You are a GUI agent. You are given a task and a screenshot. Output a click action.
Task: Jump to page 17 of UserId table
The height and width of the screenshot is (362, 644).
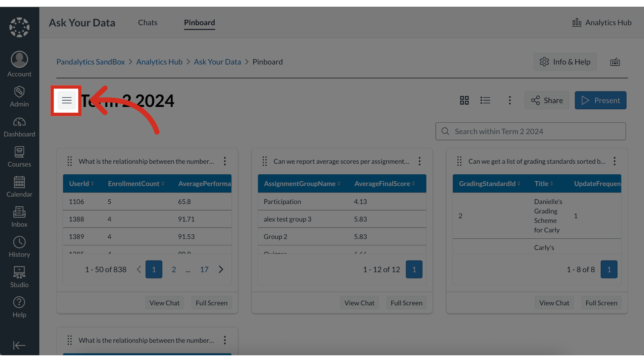pos(204,269)
